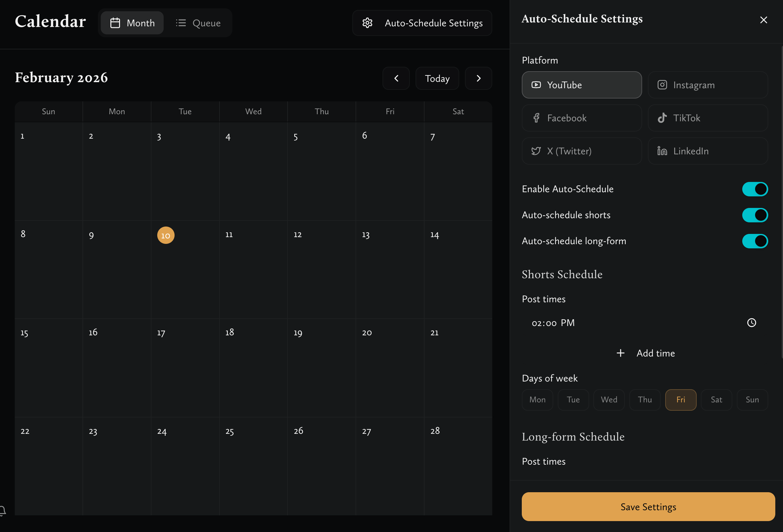This screenshot has width=783, height=532.
Task: Select the X (Twitter) platform icon
Action: pyautogui.click(x=536, y=151)
